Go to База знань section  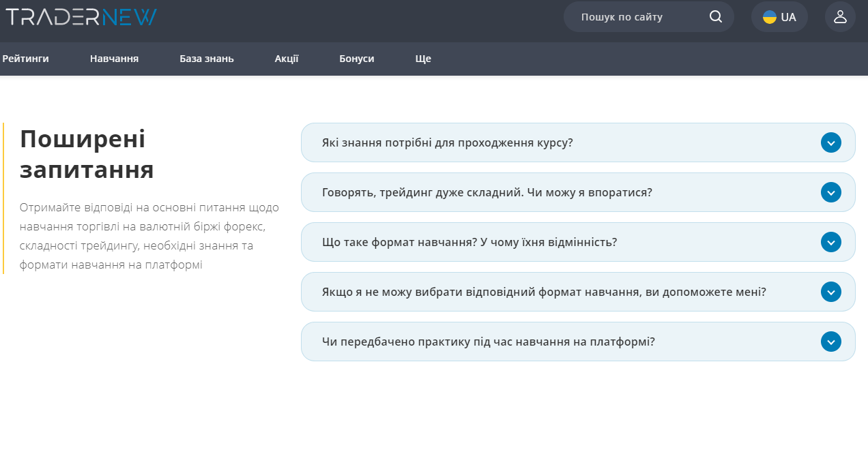pos(207,59)
